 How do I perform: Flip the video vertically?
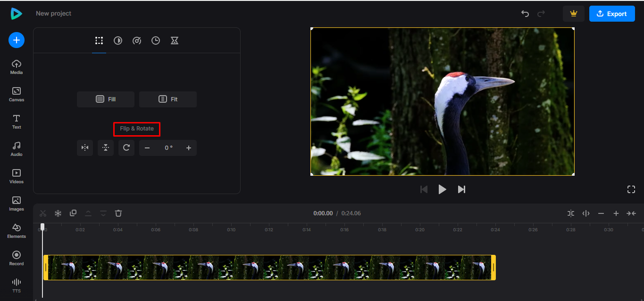tap(106, 148)
